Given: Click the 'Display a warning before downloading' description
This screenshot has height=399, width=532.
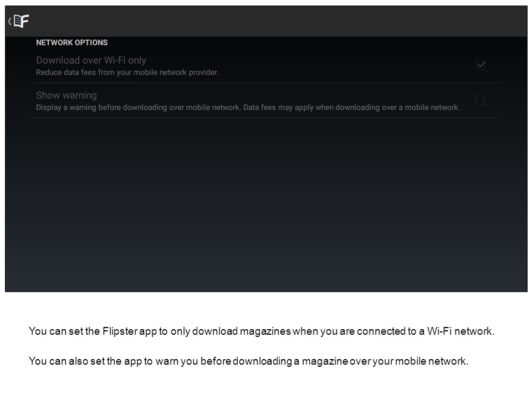Looking at the screenshot, I should click(248, 108).
